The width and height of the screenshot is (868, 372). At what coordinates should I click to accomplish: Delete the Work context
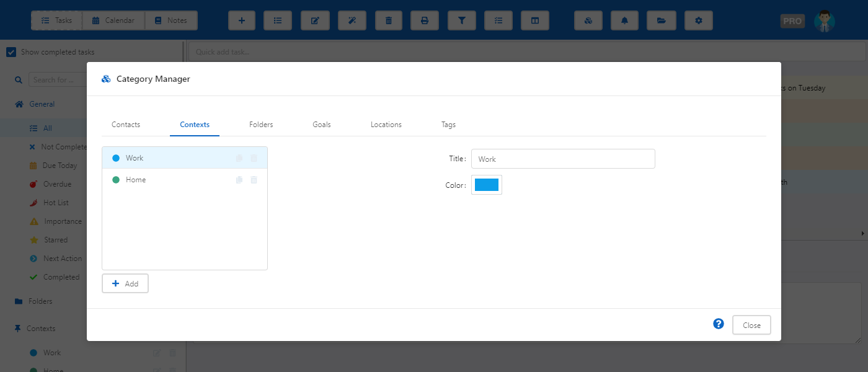(x=254, y=158)
